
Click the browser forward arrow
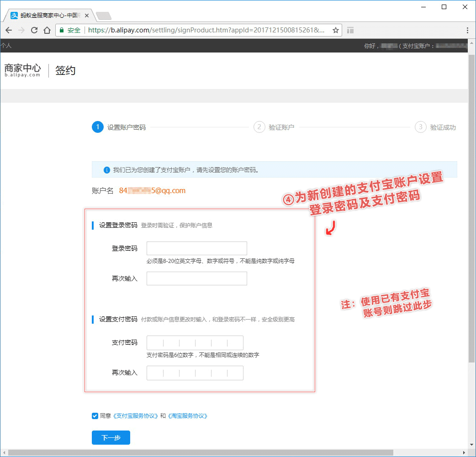[21, 30]
